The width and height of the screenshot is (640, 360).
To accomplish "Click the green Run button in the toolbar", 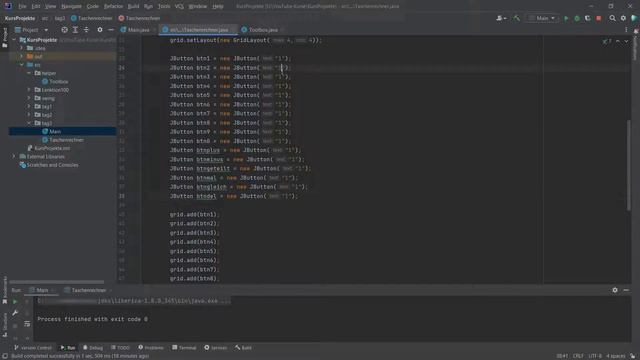I will coord(566,18).
